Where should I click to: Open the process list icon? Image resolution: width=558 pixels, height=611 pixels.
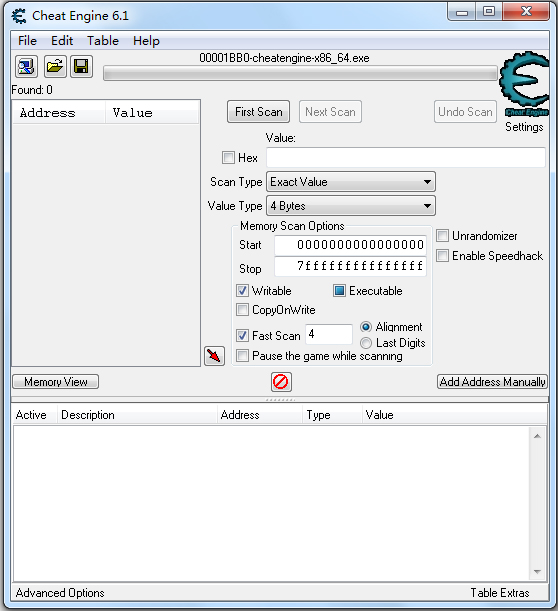26,66
